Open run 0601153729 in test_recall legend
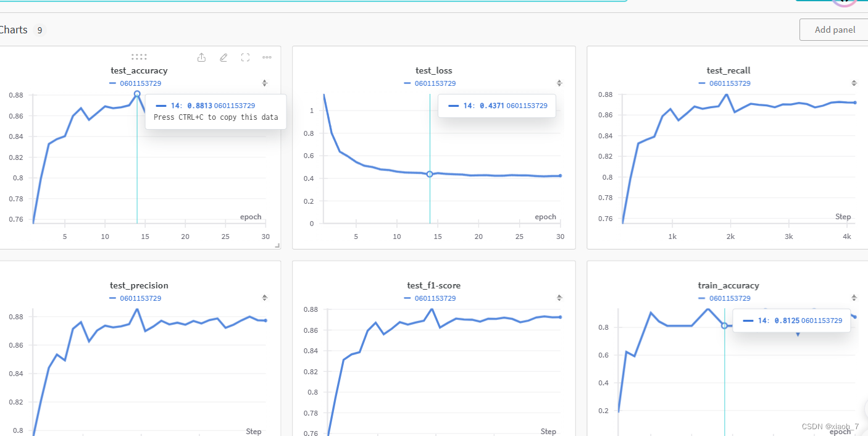This screenshot has height=436, width=868. click(730, 83)
